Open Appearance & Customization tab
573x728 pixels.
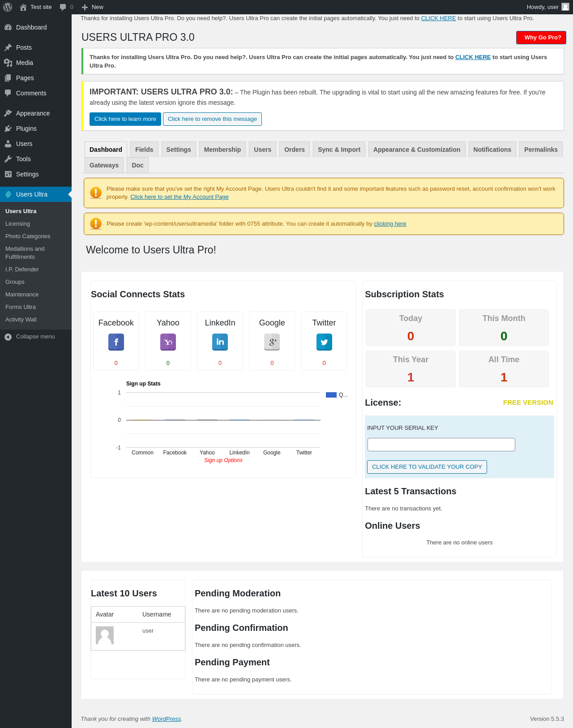417,150
